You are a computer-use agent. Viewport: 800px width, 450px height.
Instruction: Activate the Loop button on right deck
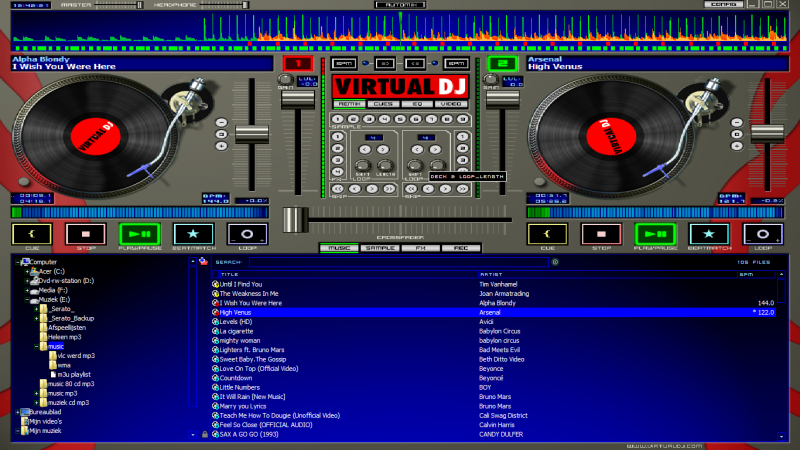pos(762,234)
